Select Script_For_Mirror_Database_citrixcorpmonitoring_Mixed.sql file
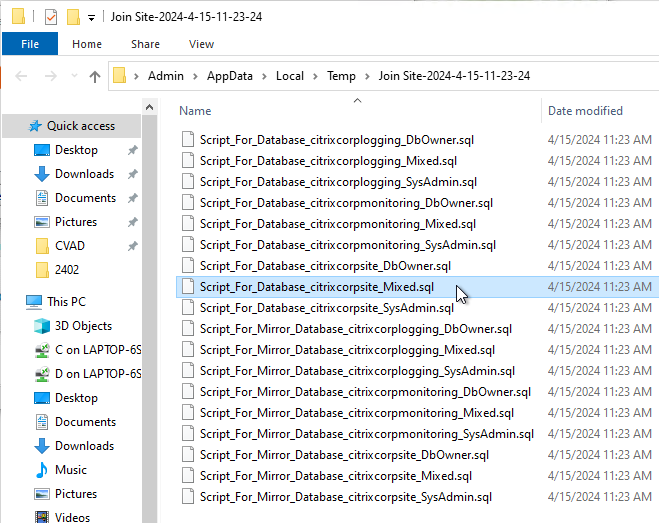The width and height of the screenshot is (659, 523). coord(357,413)
